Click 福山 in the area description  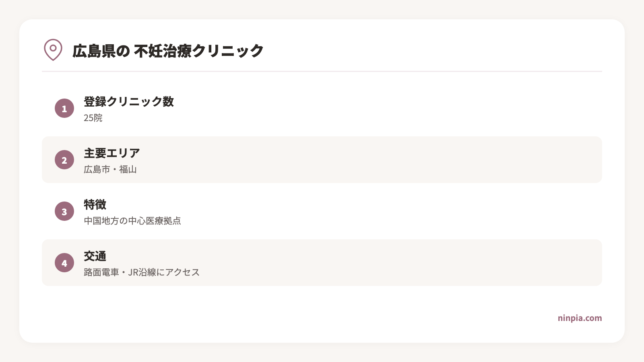[x=128, y=169]
